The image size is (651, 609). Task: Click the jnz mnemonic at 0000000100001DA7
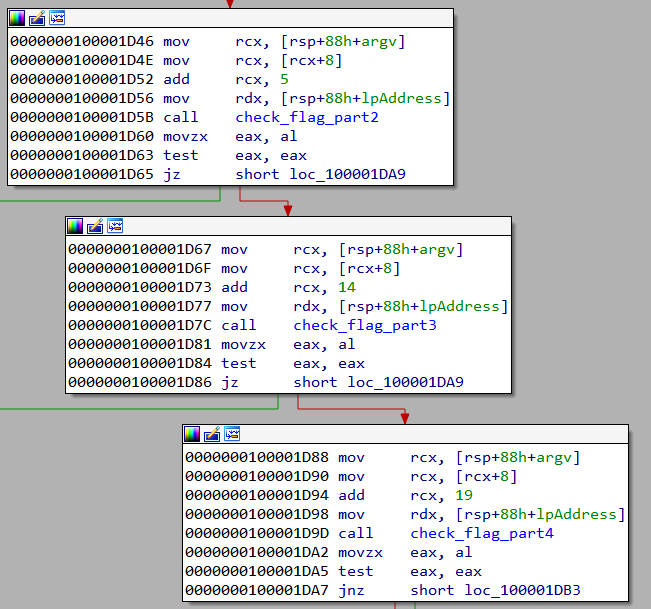(351, 590)
